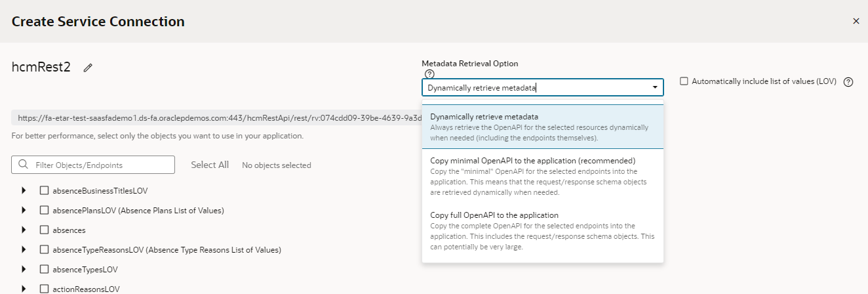This screenshot has width=868, height=294.
Task: Select Dynamically retrieve metadata option
Action: click(x=543, y=127)
